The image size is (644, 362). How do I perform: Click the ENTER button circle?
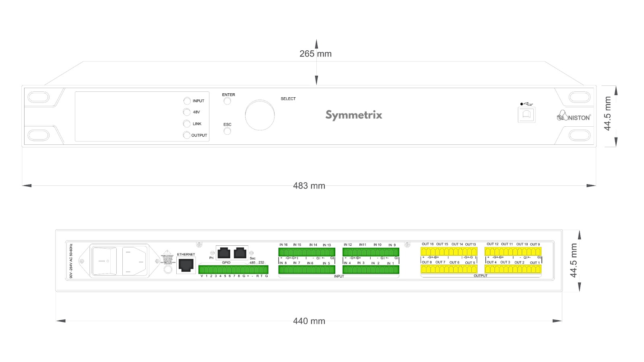pos(227,101)
